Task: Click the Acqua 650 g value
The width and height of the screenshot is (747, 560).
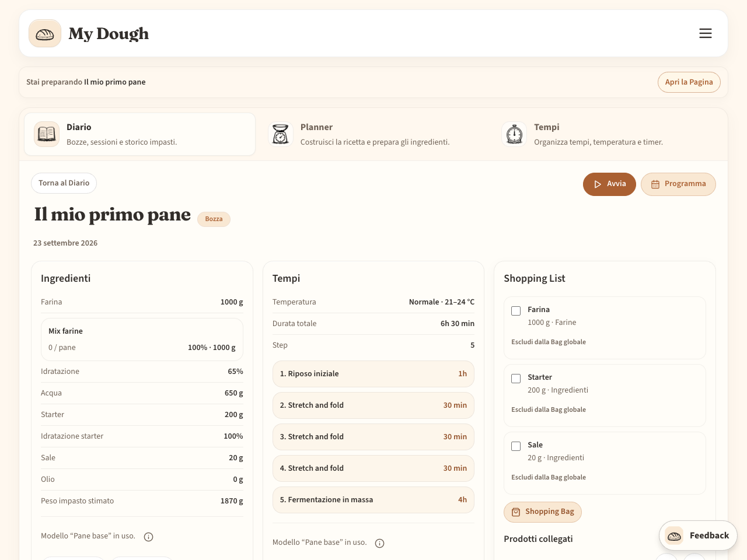Action: [x=234, y=393]
